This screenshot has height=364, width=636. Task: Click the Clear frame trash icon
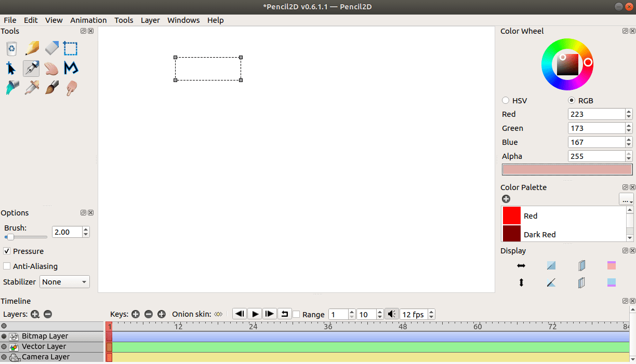(x=11, y=48)
